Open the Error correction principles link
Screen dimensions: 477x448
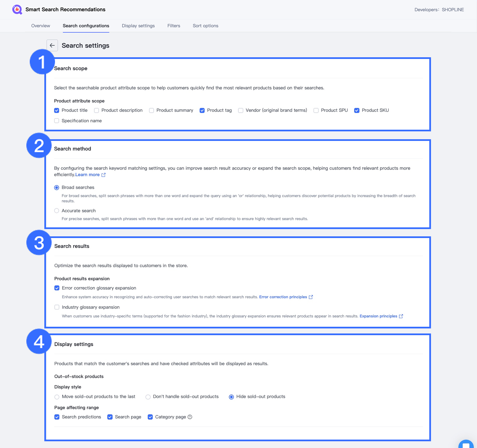283,297
